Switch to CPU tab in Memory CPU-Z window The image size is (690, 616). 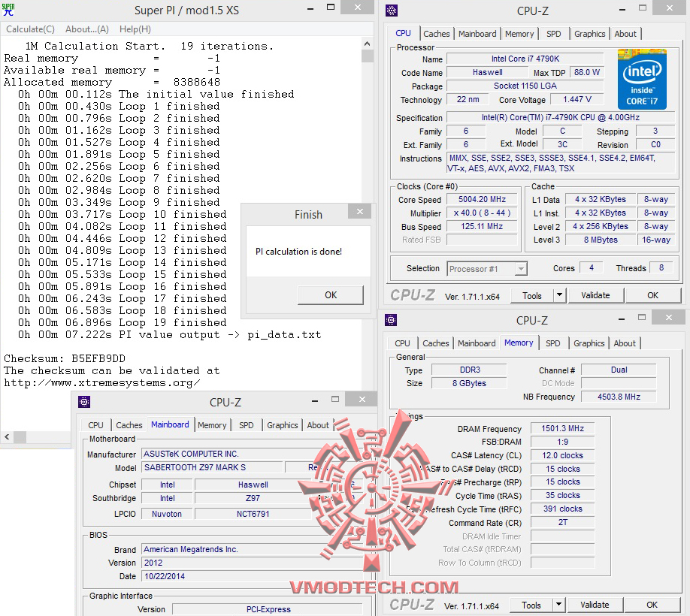coord(402,343)
